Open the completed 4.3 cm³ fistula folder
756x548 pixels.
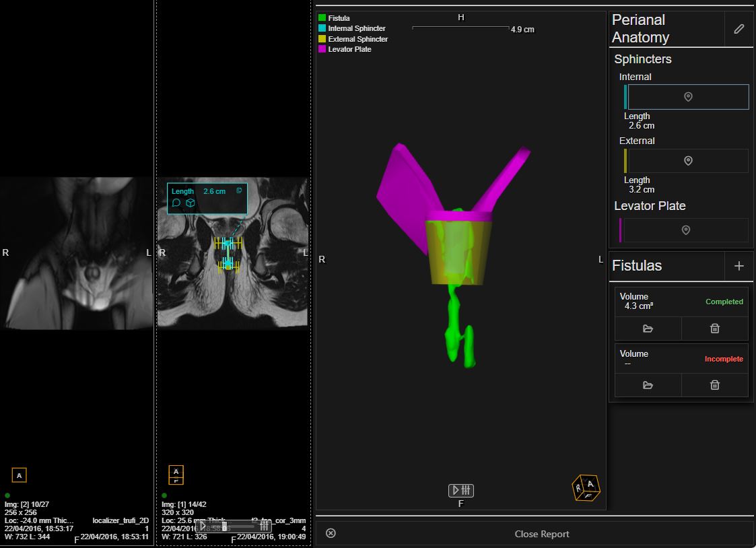pos(648,329)
